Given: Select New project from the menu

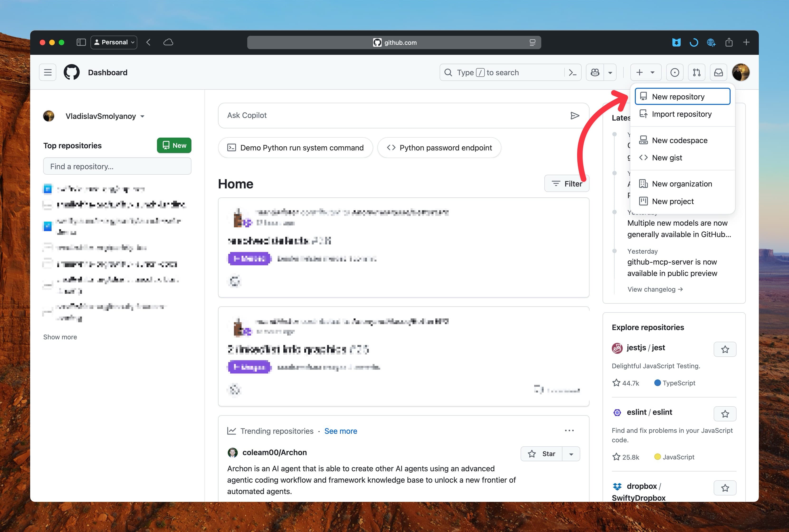Looking at the screenshot, I should (x=682, y=201).
